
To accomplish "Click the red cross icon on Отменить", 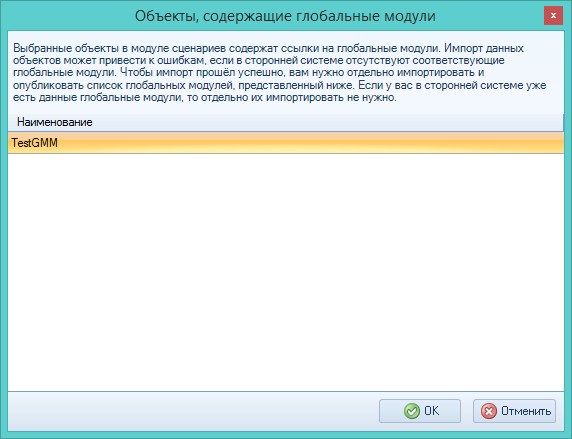I will point(488,411).
